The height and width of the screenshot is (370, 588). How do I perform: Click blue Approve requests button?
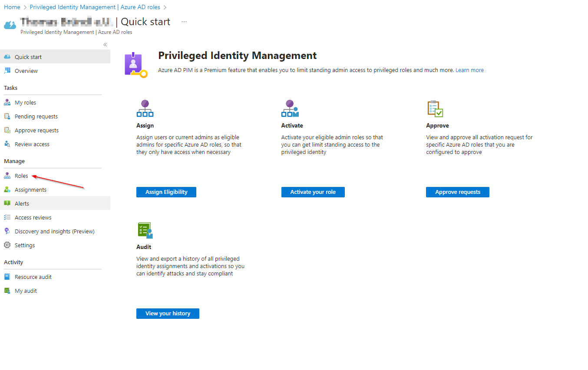pos(458,192)
